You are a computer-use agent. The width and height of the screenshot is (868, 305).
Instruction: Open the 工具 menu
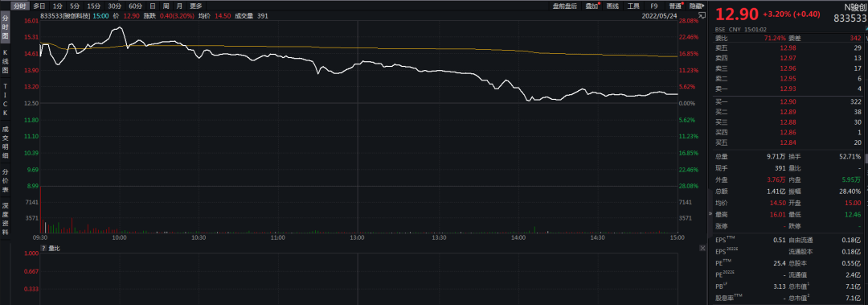pos(633,6)
